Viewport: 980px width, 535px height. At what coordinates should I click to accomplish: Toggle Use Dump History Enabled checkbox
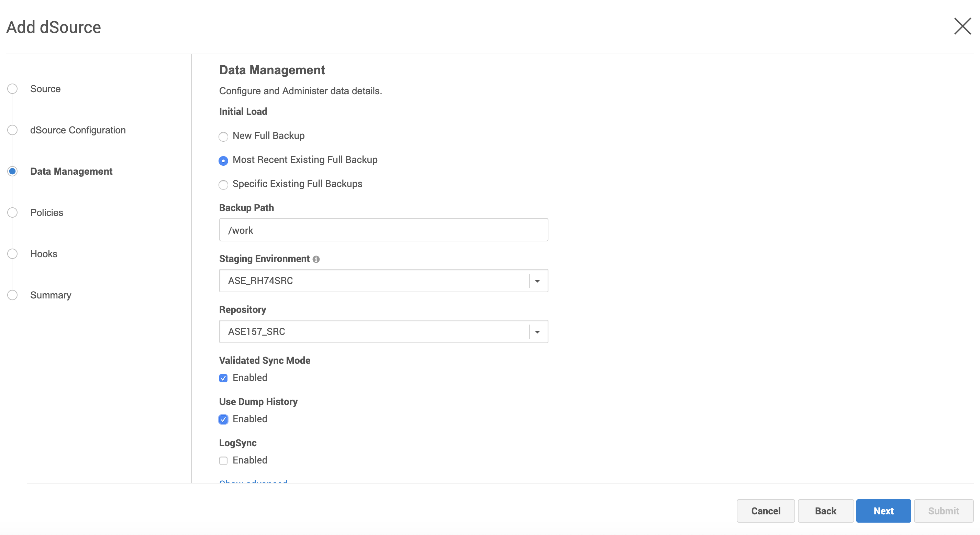pyautogui.click(x=223, y=419)
